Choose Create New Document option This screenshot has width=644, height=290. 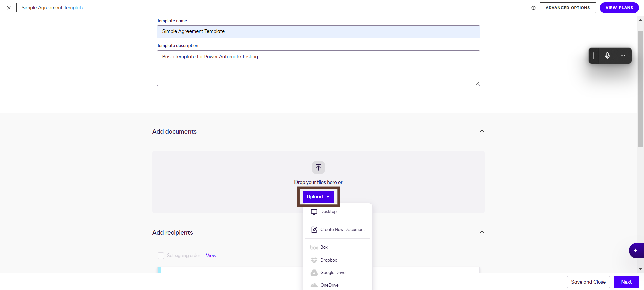click(x=342, y=230)
